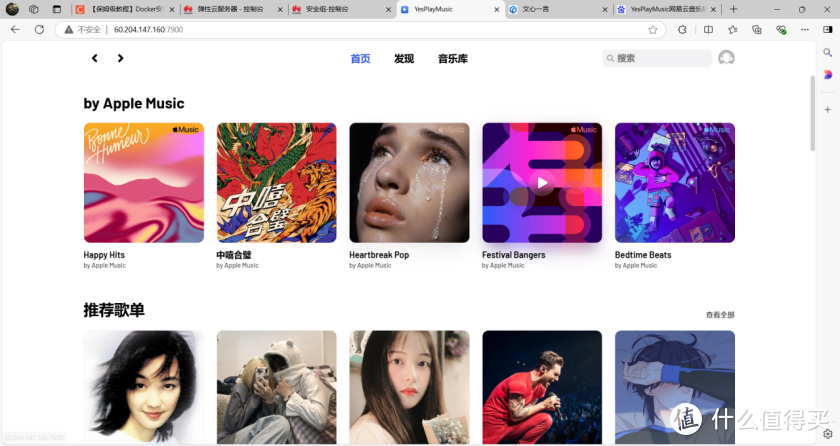This screenshot has width=840, height=446.
Task: Open browser extensions puzzle icon
Action: coord(682,29)
